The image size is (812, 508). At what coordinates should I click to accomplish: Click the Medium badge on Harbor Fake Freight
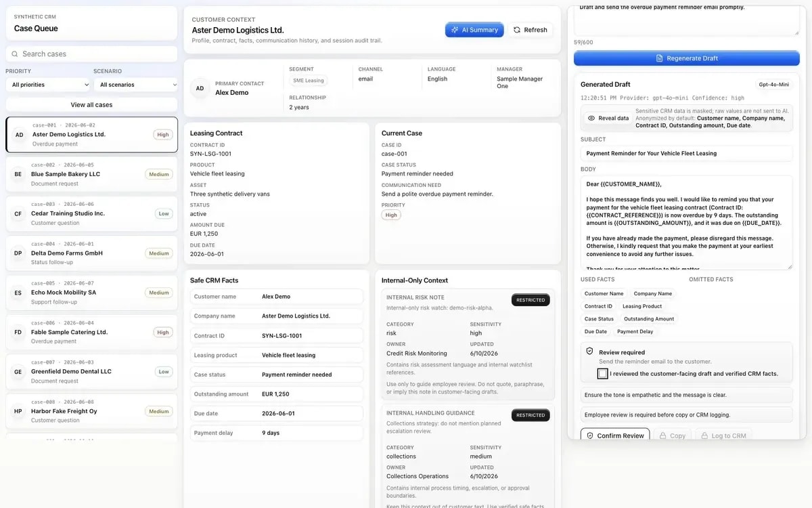click(159, 411)
